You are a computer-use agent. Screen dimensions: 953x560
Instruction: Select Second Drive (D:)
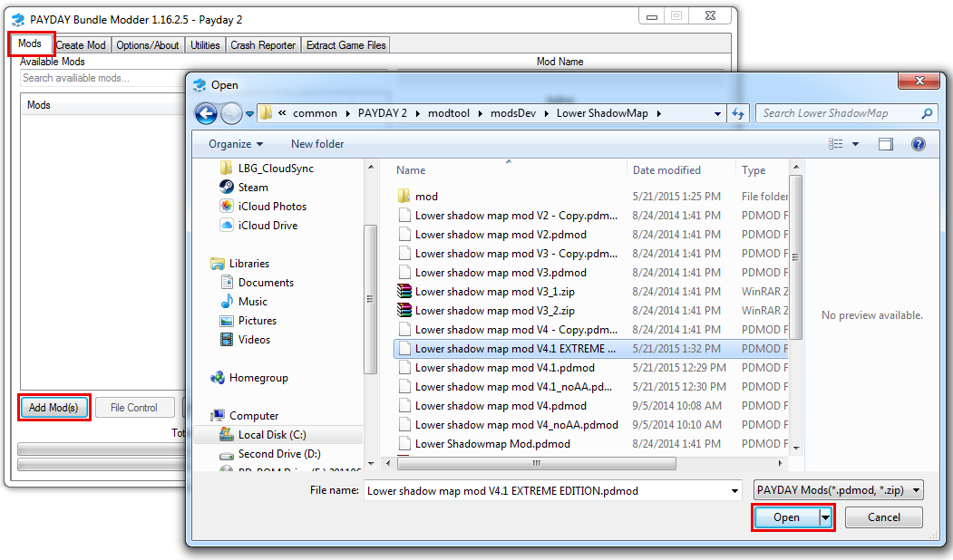(279, 454)
